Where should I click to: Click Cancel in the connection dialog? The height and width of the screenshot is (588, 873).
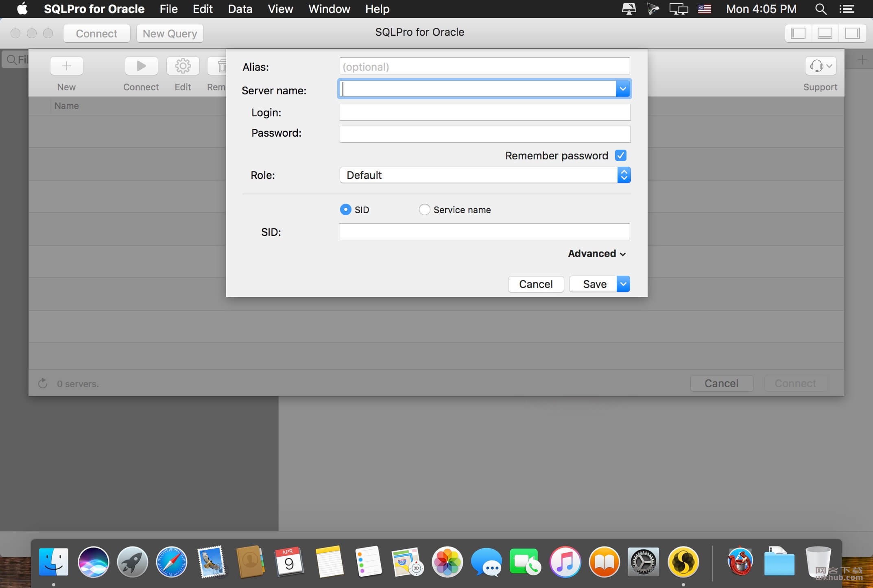[x=536, y=284]
